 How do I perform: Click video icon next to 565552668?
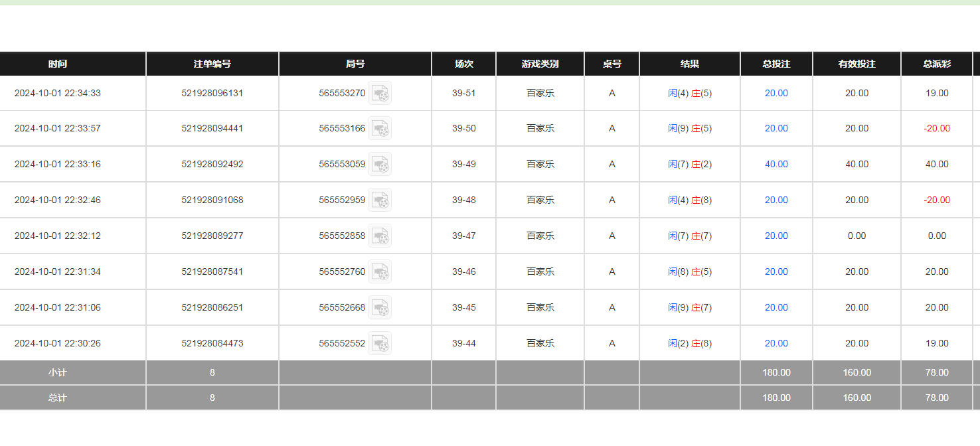coord(380,308)
